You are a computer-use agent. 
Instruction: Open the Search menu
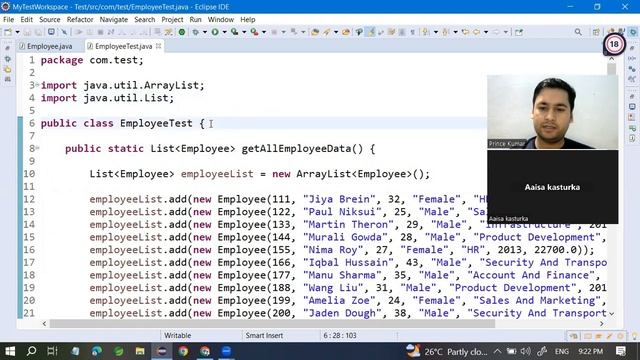[144, 19]
